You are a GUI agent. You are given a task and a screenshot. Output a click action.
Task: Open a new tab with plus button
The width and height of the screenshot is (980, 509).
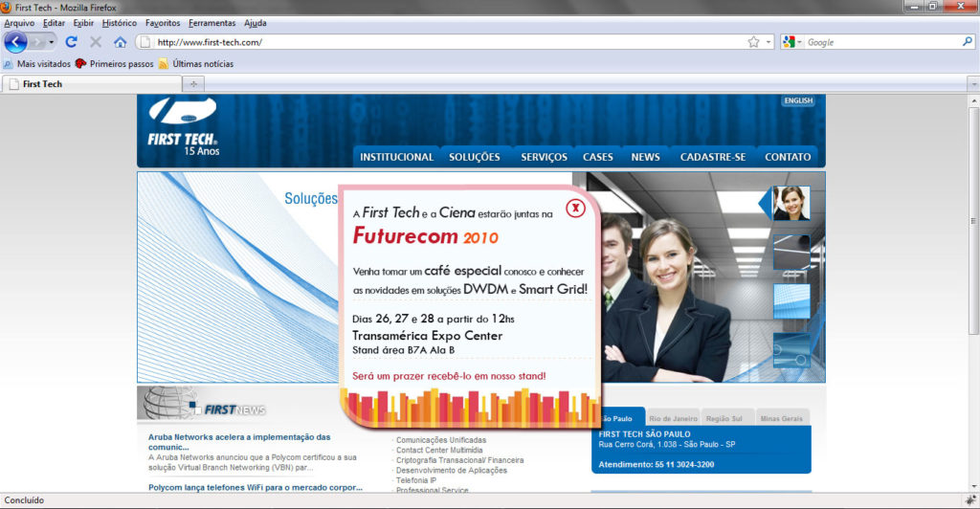click(x=193, y=83)
